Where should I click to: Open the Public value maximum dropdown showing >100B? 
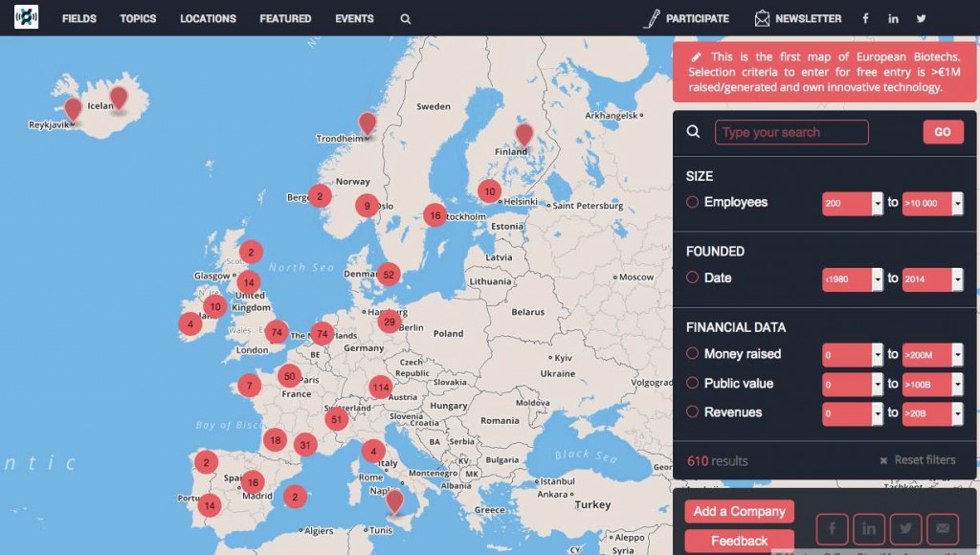(x=932, y=385)
